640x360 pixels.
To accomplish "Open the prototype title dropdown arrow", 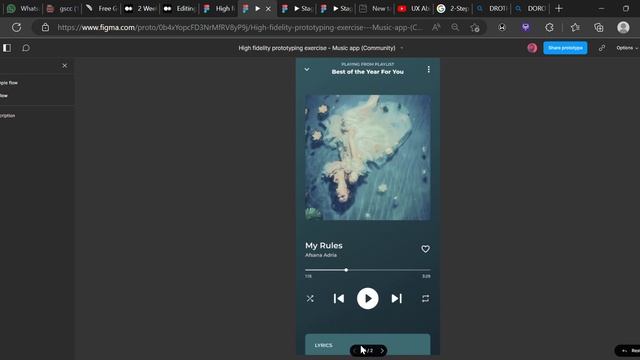I will [x=402, y=48].
